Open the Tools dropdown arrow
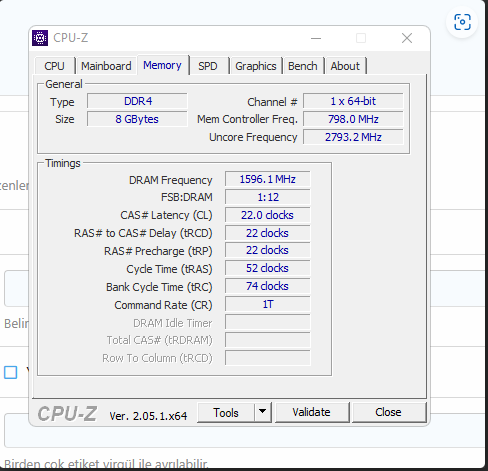The image size is (488, 471). click(x=263, y=412)
